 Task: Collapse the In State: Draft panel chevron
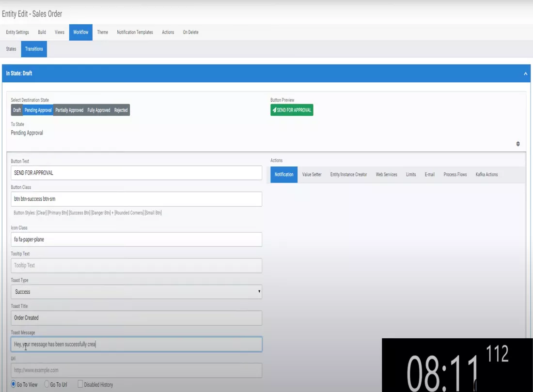(x=525, y=74)
